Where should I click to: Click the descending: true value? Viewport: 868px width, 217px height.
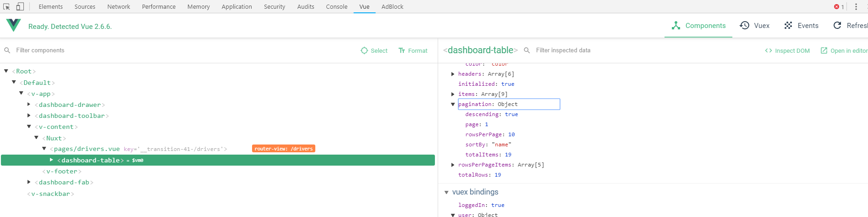[x=511, y=114]
